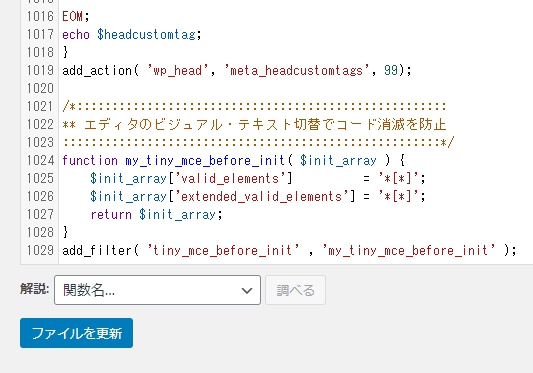Click the 解説 label text
The width and height of the screenshot is (533, 373).
click(x=35, y=289)
